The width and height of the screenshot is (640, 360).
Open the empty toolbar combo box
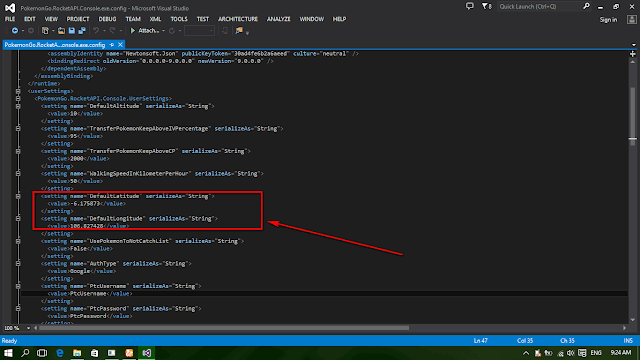199,31
